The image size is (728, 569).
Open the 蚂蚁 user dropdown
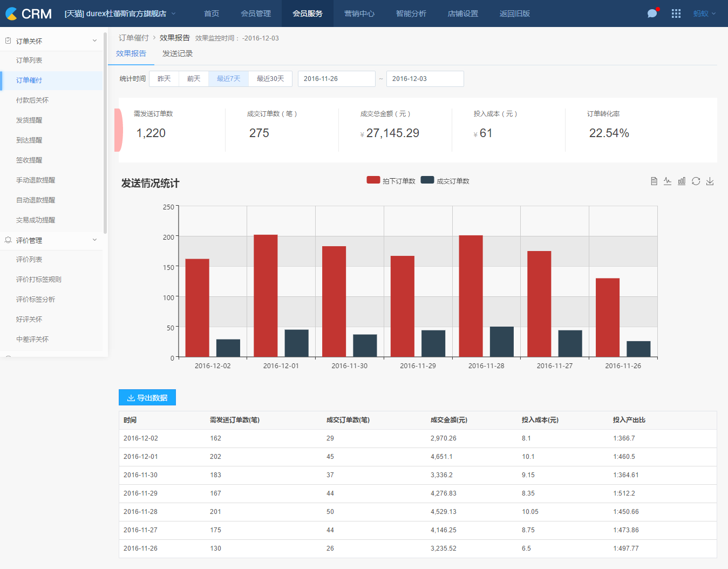click(x=704, y=13)
